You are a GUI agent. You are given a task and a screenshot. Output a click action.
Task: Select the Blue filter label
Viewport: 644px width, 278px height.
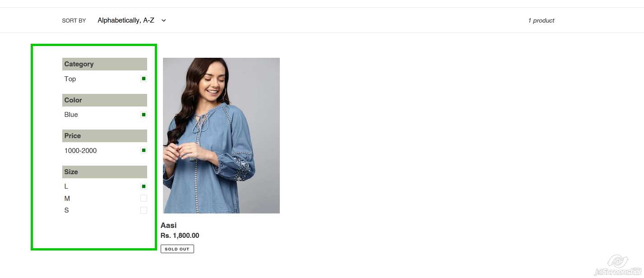pyautogui.click(x=71, y=115)
